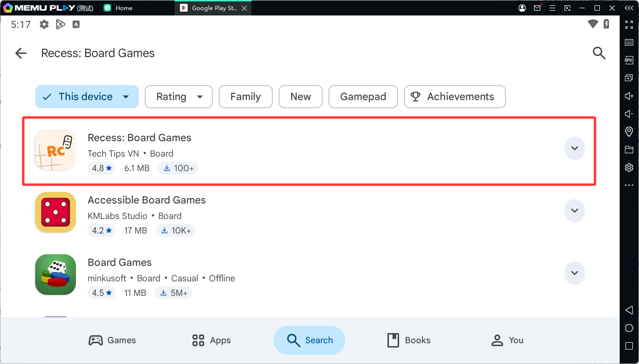Tap the Android home circle button
Image resolution: width=639 pixels, height=364 pixels.
[629, 328]
